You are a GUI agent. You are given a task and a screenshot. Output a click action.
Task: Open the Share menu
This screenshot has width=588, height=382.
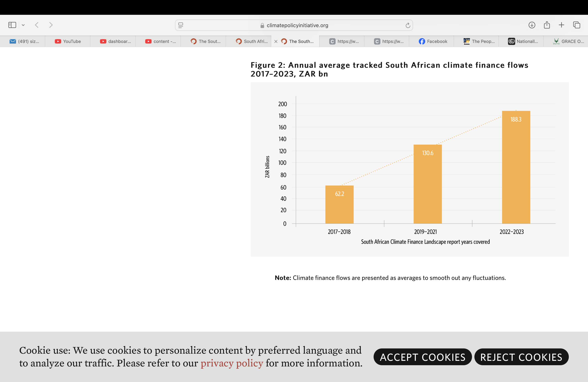pos(547,25)
